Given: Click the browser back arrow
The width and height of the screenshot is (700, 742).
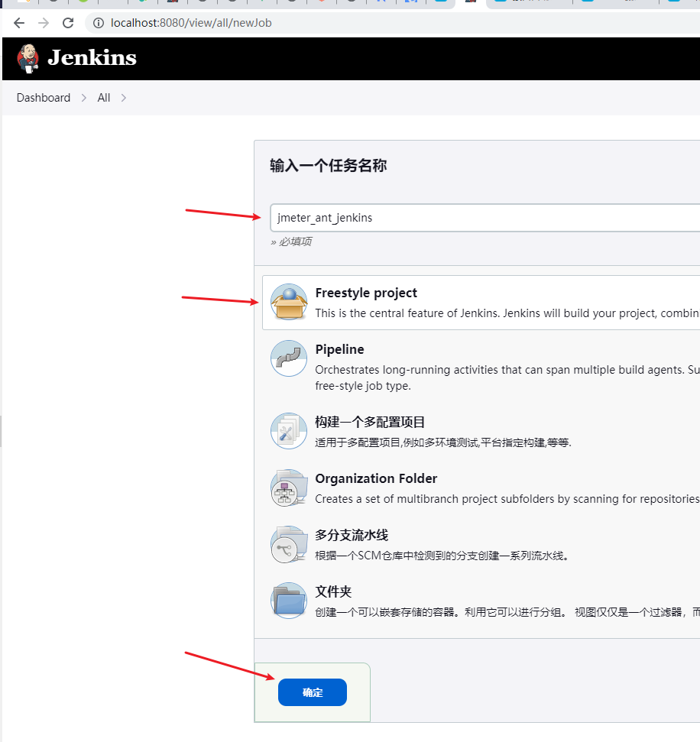Looking at the screenshot, I should 19,23.
